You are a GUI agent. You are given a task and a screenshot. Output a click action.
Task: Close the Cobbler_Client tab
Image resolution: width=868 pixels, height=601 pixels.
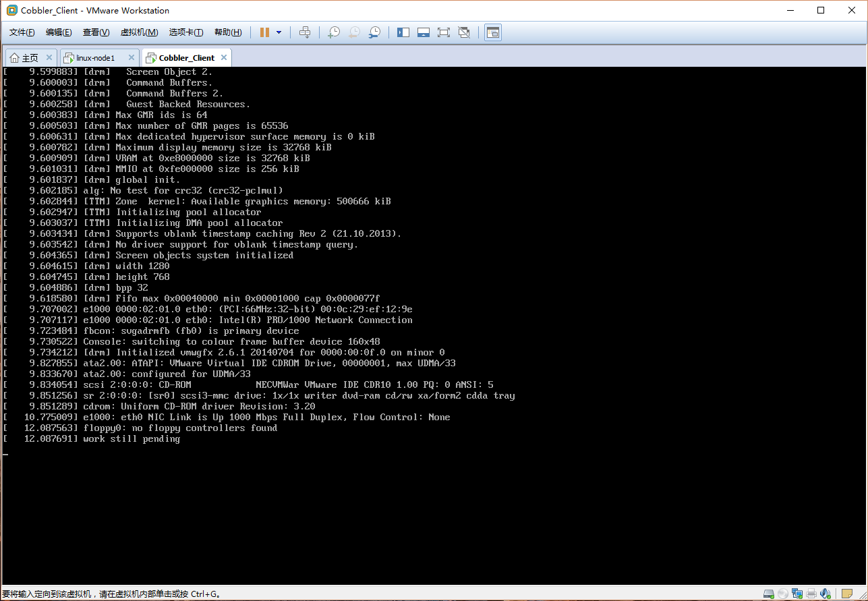click(x=223, y=58)
